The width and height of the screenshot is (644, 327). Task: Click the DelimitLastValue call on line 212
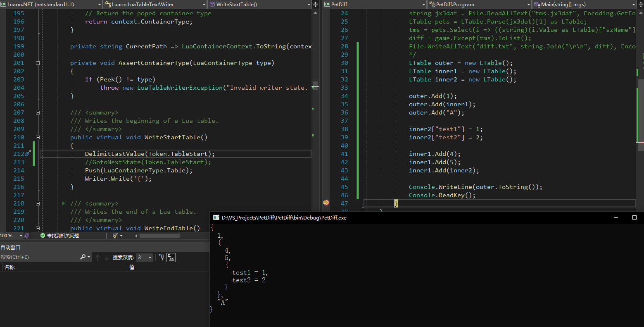[150, 154]
